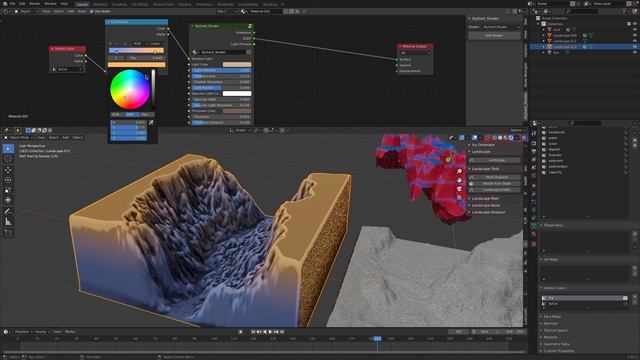The width and height of the screenshot is (640, 360).
Task: Select the Scale tool
Action: pos(8,190)
